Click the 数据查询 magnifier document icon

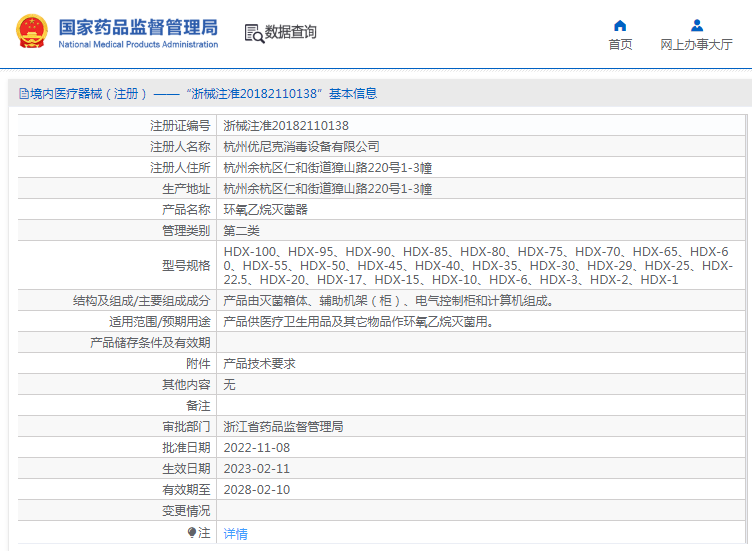coord(254,32)
